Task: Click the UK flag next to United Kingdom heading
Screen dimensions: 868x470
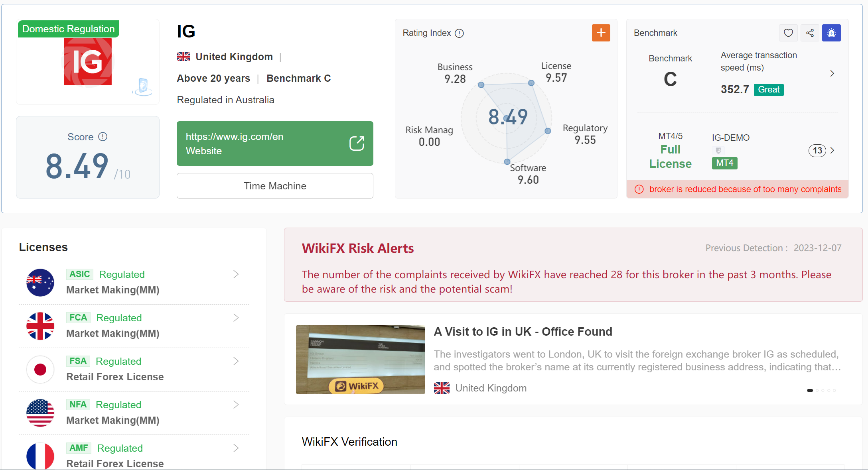Action: pyautogui.click(x=183, y=57)
